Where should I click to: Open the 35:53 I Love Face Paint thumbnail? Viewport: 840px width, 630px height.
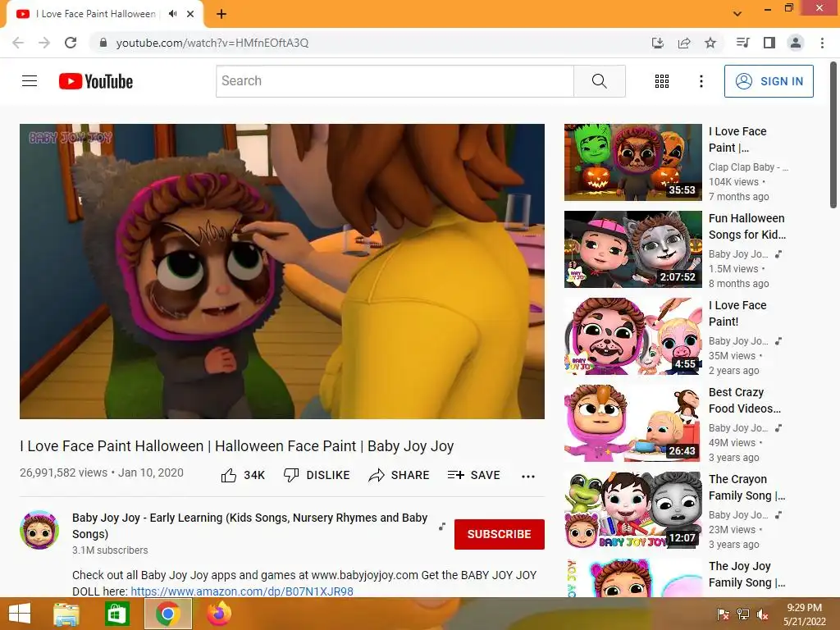click(632, 162)
